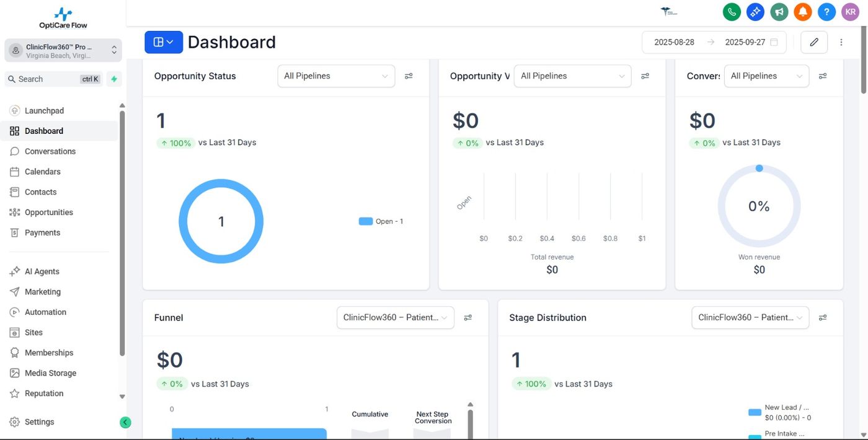The width and height of the screenshot is (868, 440).
Task: Click the Funnel widget title
Action: pyautogui.click(x=169, y=317)
